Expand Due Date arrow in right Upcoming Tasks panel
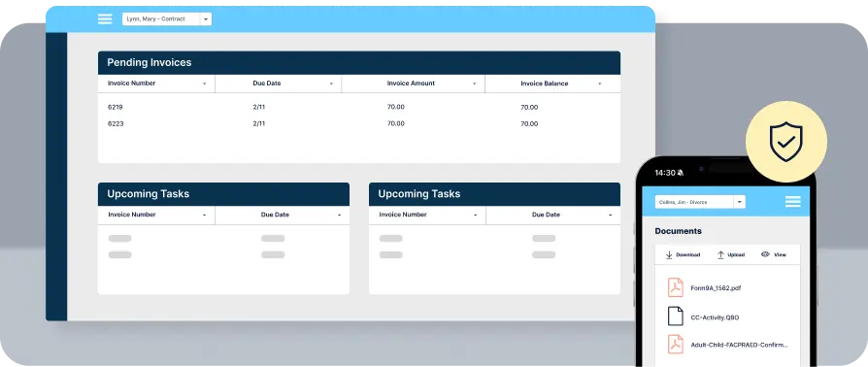Viewport: 868px width, 367px height. [610, 215]
